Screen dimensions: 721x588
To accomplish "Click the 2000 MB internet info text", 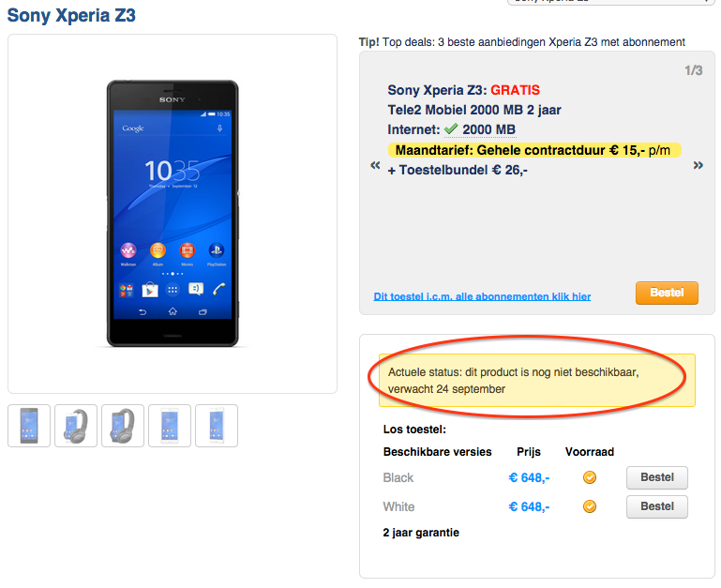I will 488,129.
